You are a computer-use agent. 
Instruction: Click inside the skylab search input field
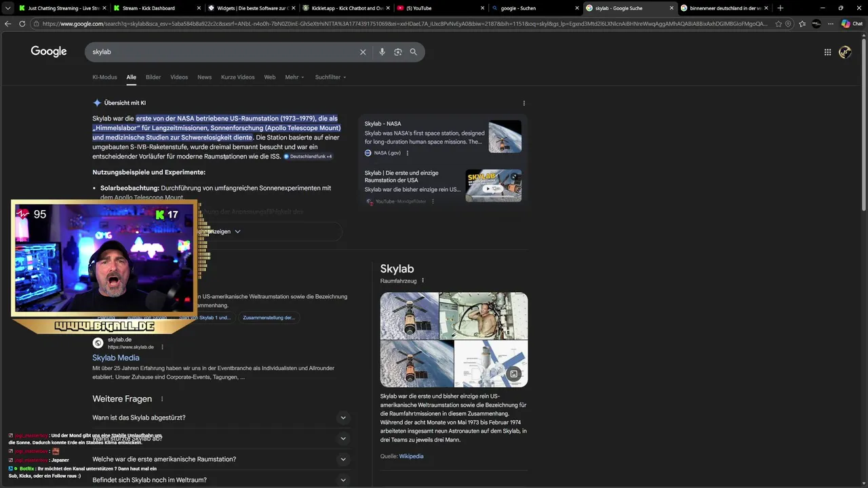pyautogui.click(x=224, y=52)
